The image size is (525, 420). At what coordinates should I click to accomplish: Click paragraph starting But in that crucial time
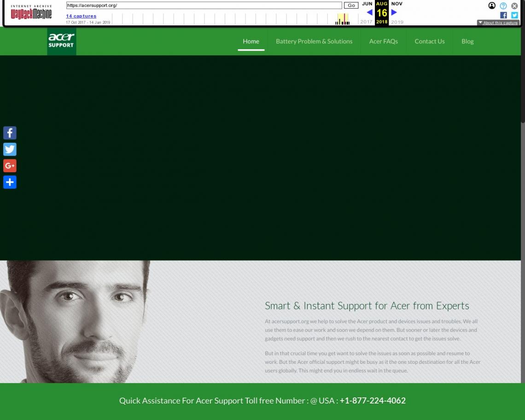pos(373,362)
